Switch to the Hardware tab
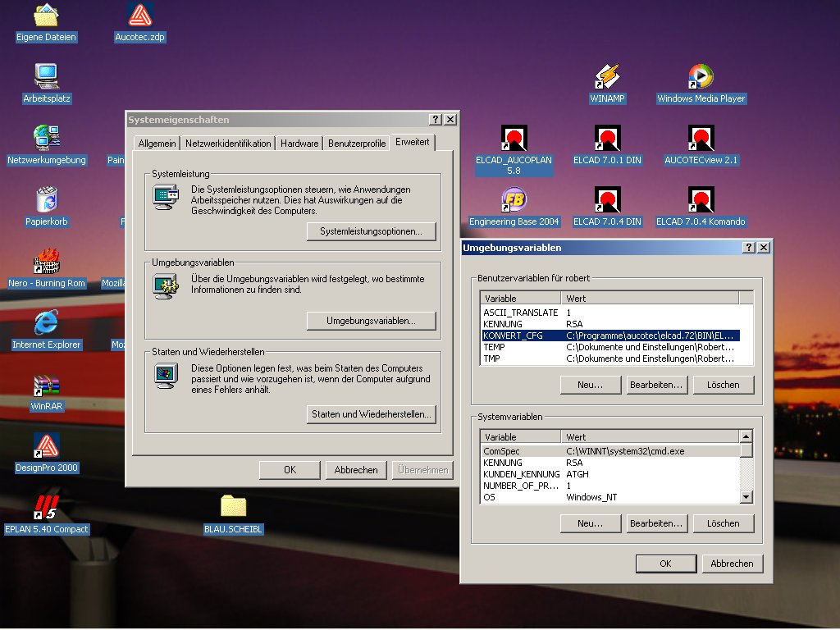Viewport: 840px width, 630px height. [299, 144]
